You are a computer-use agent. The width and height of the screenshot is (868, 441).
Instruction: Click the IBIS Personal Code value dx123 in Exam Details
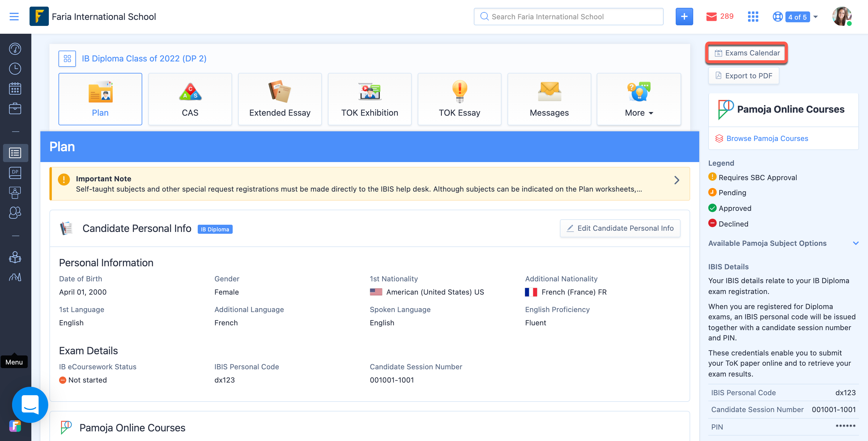(225, 380)
